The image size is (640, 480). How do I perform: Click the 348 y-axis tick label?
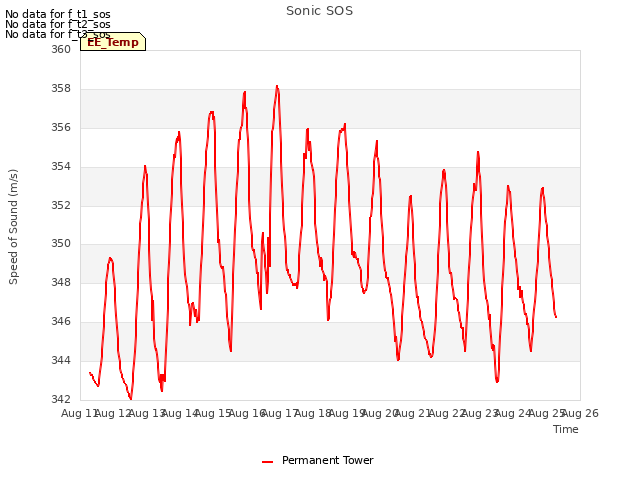[61, 282]
